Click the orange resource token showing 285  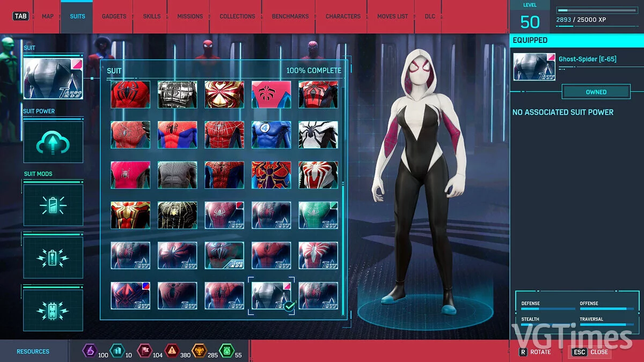(x=199, y=351)
